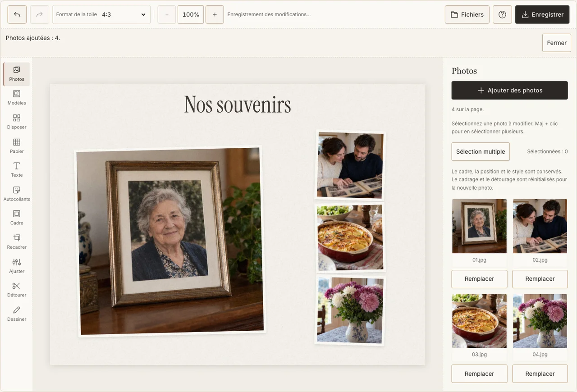
Task: Select the 02.jpg thumbnail in panel
Action: [x=540, y=226]
